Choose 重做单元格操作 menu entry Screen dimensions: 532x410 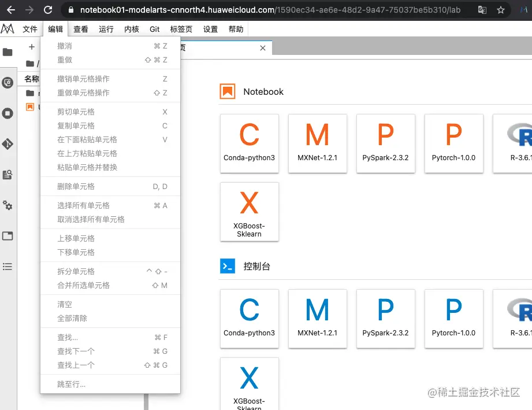click(110, 93)
